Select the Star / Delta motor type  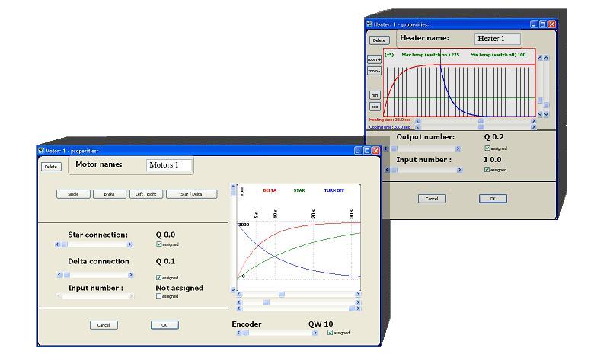[x=191, y=194]
